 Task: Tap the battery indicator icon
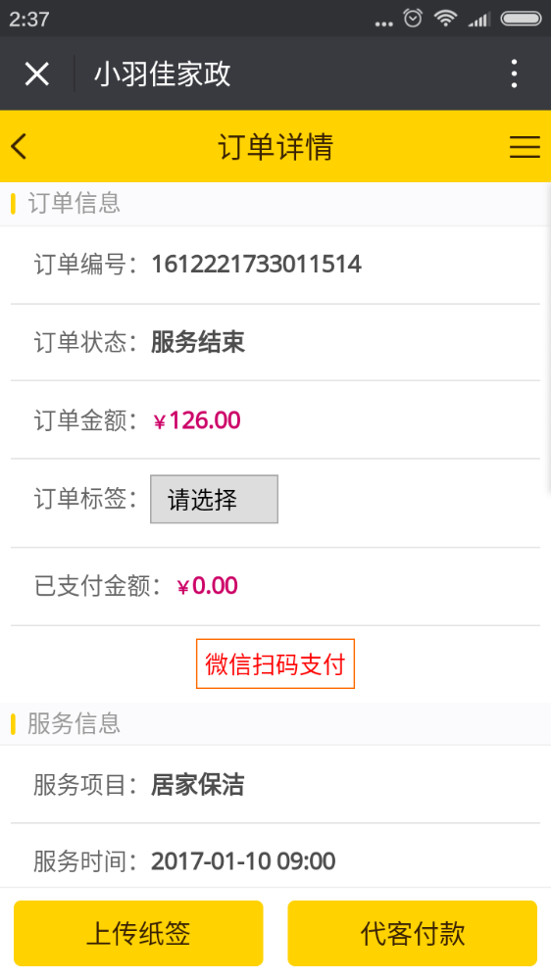(521, 19)
